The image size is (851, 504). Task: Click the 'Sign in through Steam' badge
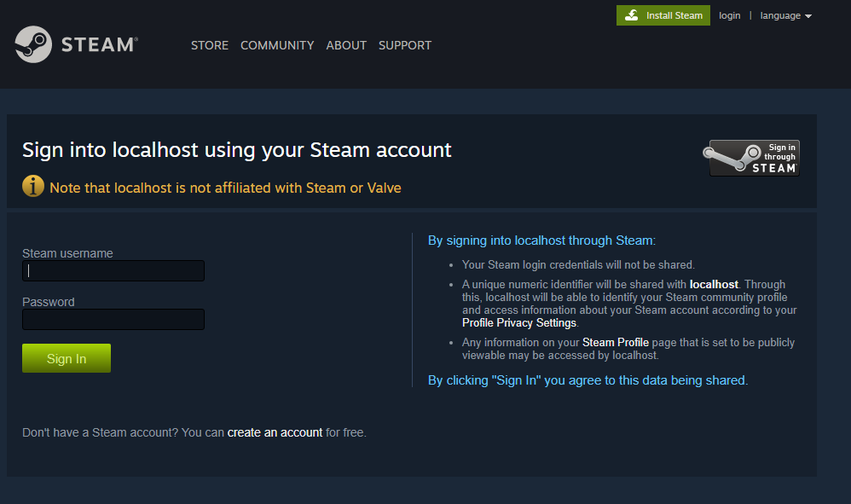pos(754,159)
